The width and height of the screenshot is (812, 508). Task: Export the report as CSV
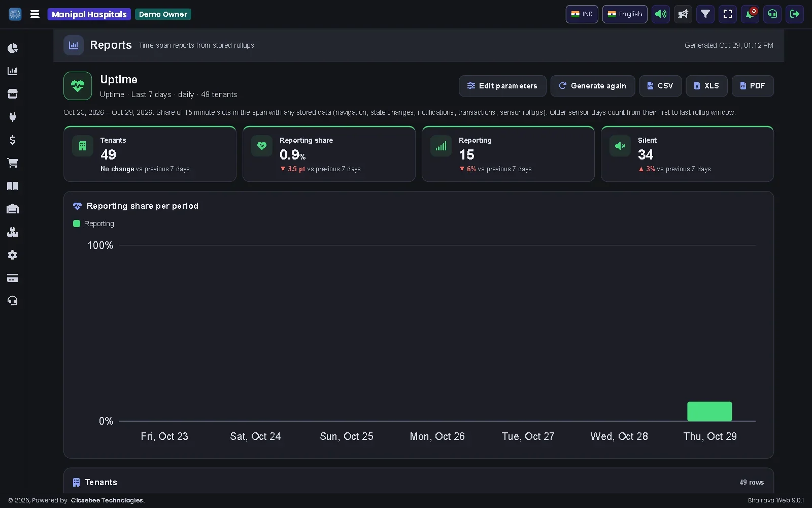[660, 86]
